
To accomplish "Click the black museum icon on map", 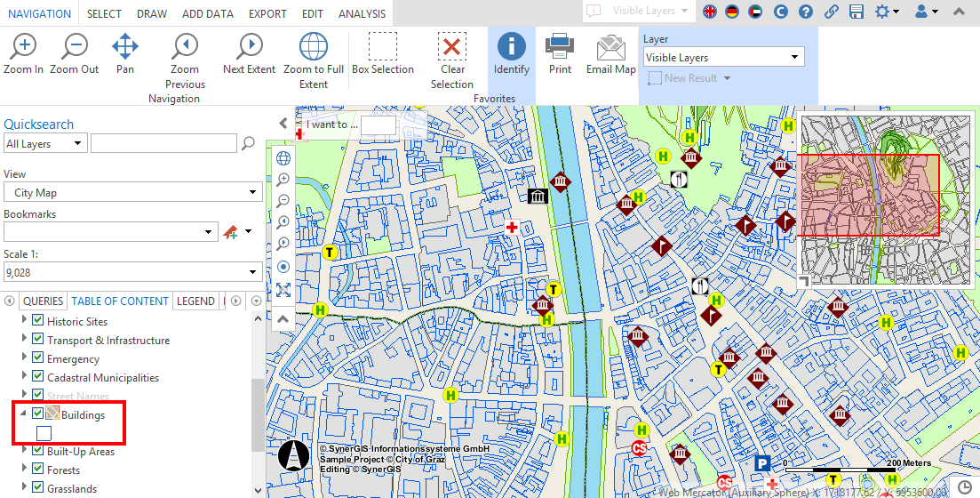I will pos(538,197).
